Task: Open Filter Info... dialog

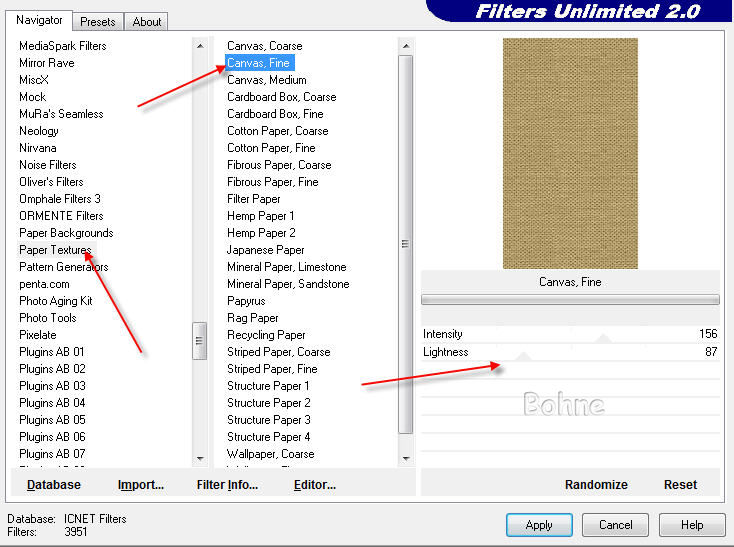Action: (227, 484)
